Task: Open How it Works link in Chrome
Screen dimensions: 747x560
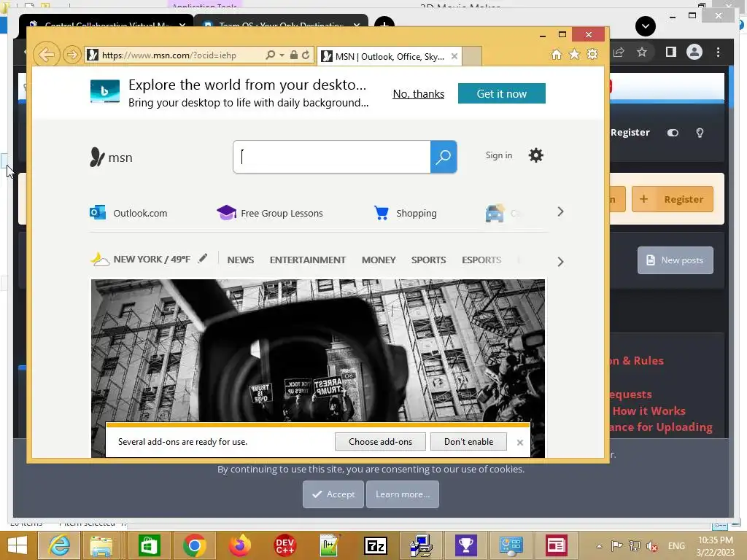Action: (649, 411)
